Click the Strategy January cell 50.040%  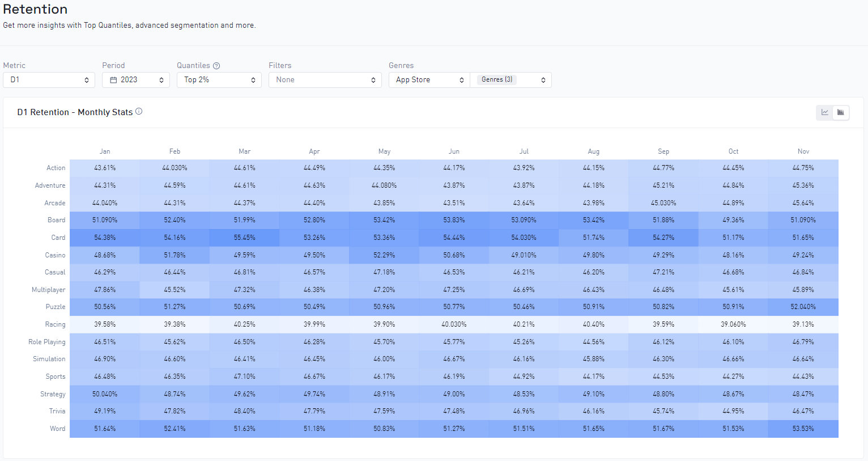tap(105, 394)
